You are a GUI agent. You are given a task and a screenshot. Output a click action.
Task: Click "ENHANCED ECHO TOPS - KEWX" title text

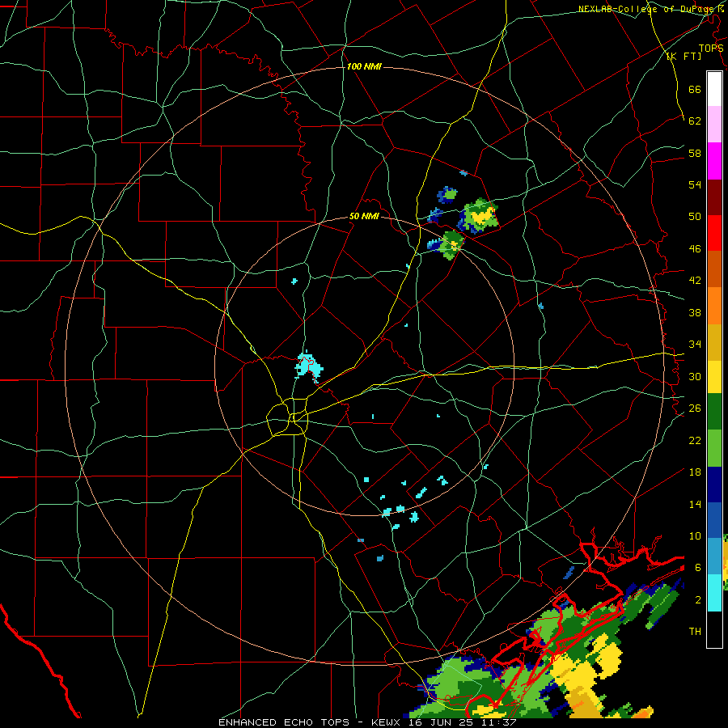(311, 722)
